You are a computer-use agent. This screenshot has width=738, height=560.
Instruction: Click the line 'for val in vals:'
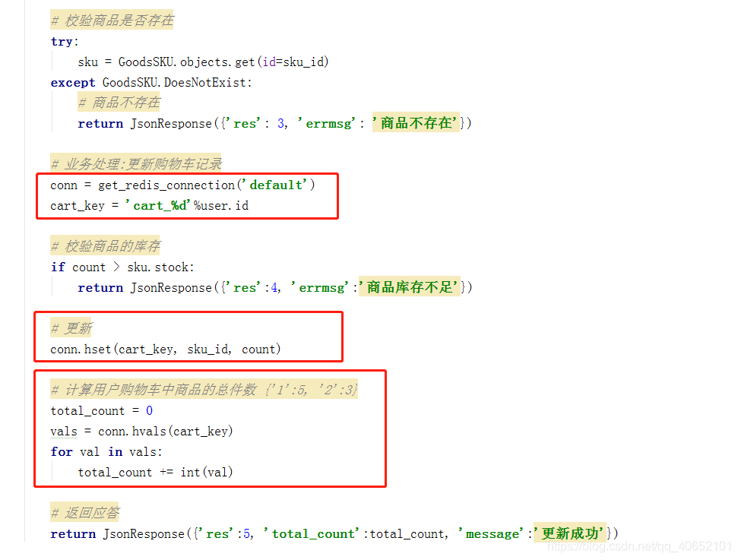point(106,452)
